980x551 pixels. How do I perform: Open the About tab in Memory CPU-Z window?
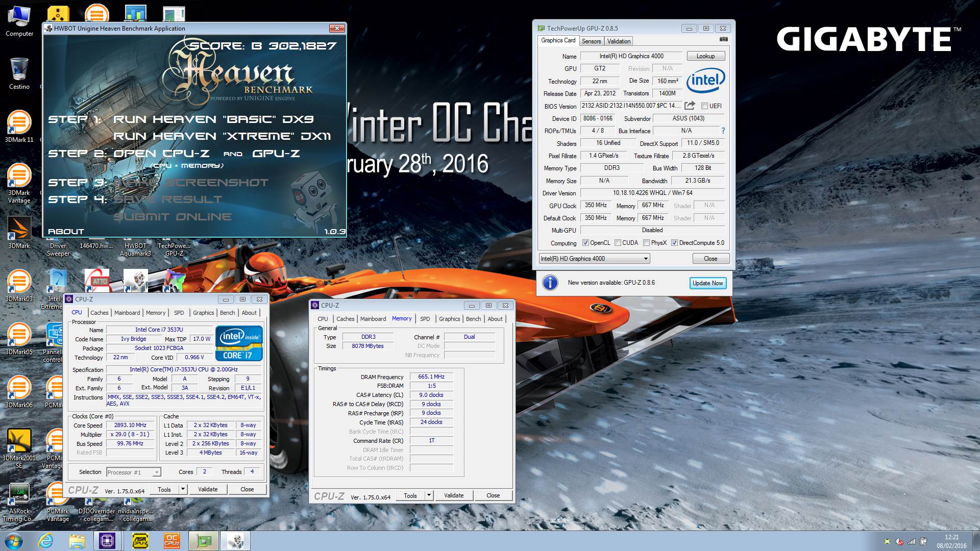495,319
